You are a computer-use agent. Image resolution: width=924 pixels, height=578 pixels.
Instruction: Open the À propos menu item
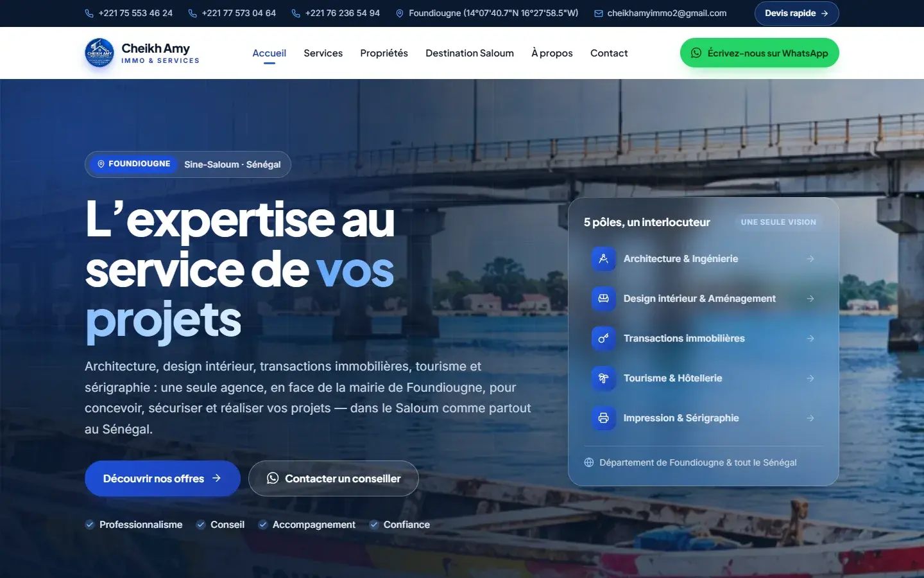(x=552, y=53)
